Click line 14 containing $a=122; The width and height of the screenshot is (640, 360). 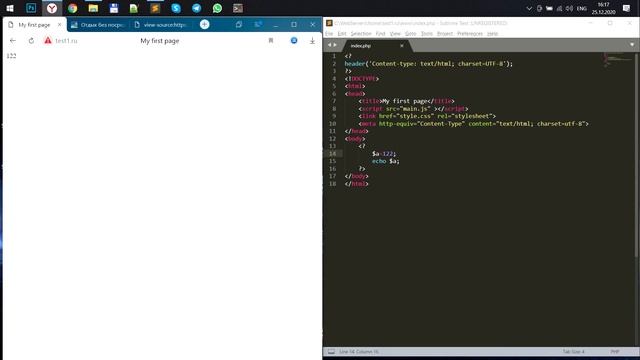384,153
